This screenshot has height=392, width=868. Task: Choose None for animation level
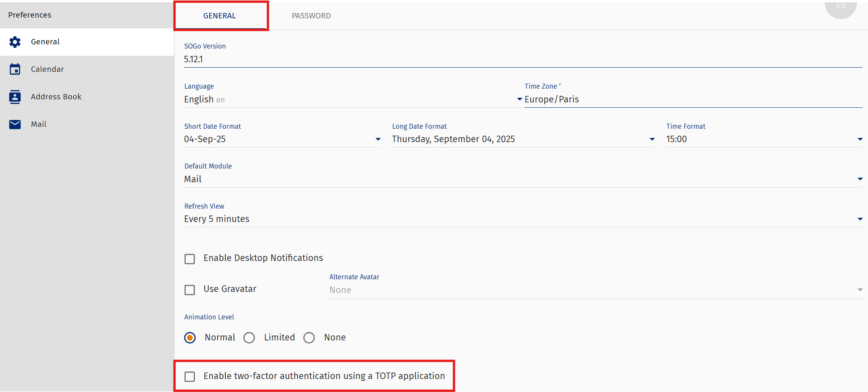tap(309, 338)
